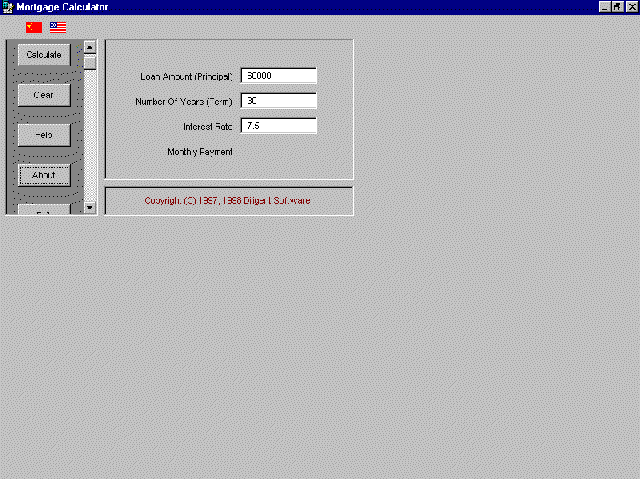
Task: Click the partially visible button below About
Action: coord(44,209)
